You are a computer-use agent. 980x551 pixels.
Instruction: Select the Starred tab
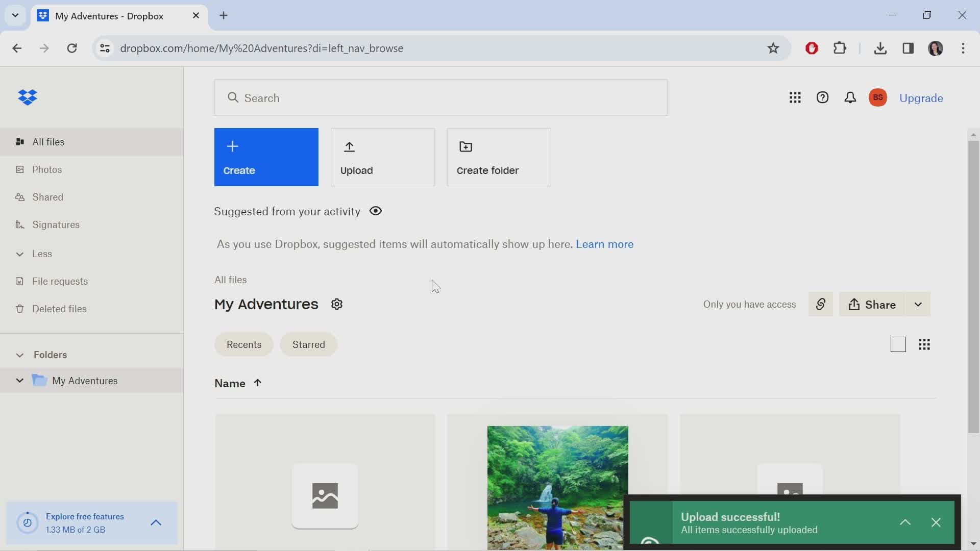(x=309, y=344)
